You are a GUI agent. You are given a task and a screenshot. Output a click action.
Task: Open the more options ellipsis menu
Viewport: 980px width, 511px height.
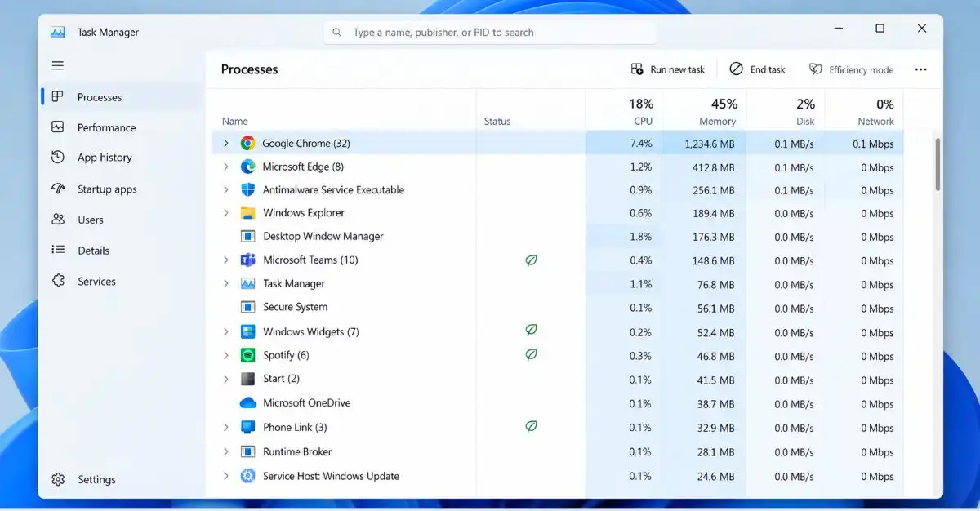920,69
